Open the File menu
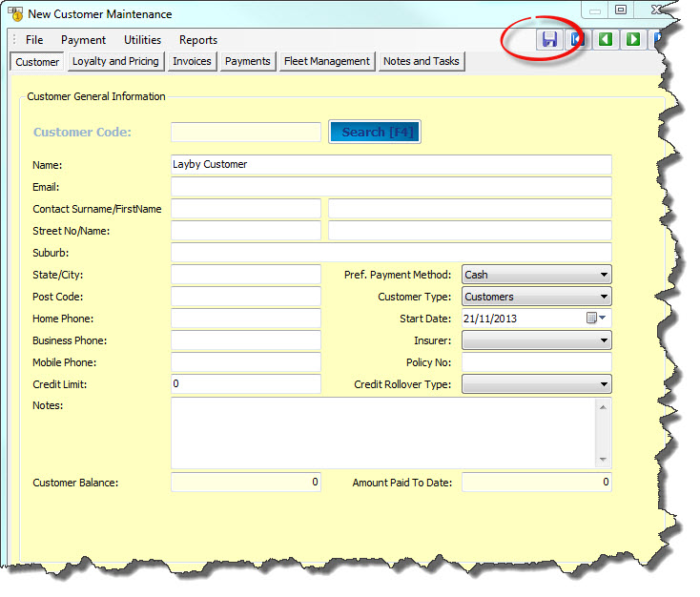 tap(34, 40)
